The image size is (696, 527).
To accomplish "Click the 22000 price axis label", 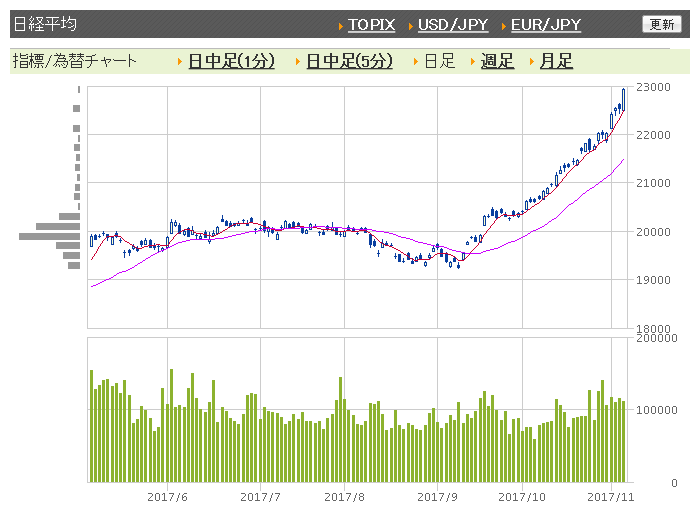I will (653, 135).
